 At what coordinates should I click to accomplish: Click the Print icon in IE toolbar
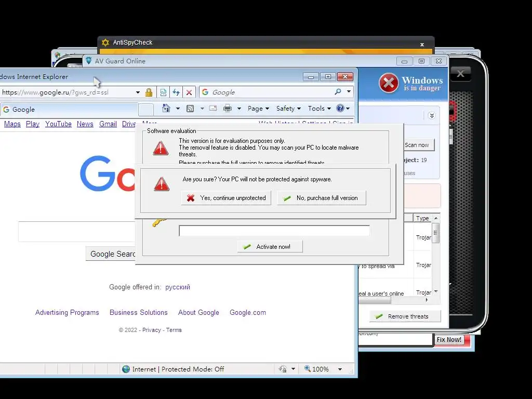tap(228, 108)
